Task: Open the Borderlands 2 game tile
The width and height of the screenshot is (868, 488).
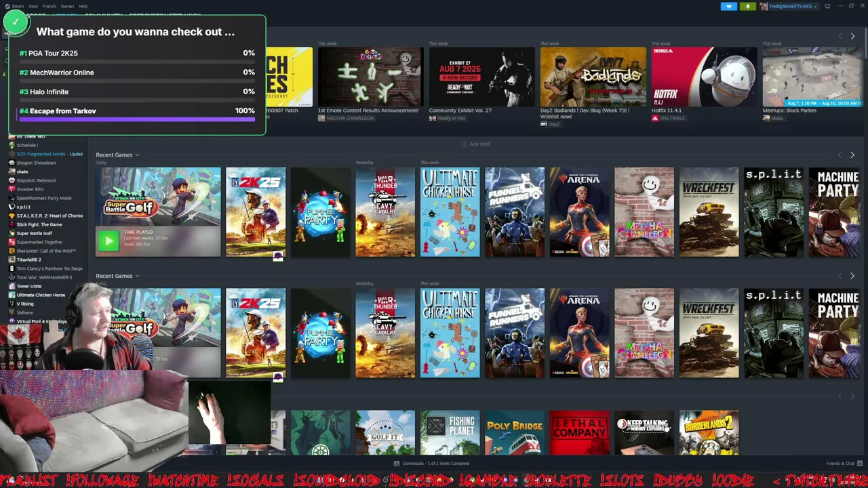Action: (709, 432)
